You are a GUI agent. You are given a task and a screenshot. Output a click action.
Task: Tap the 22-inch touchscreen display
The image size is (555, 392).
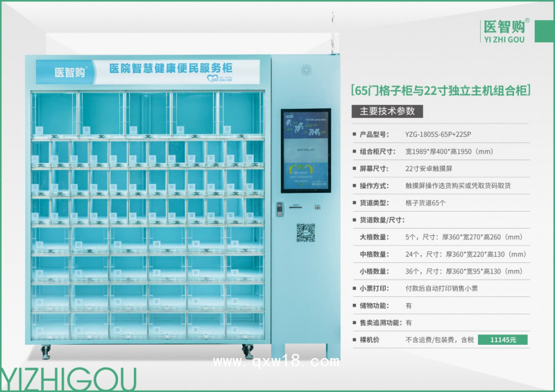coord(306,151)
